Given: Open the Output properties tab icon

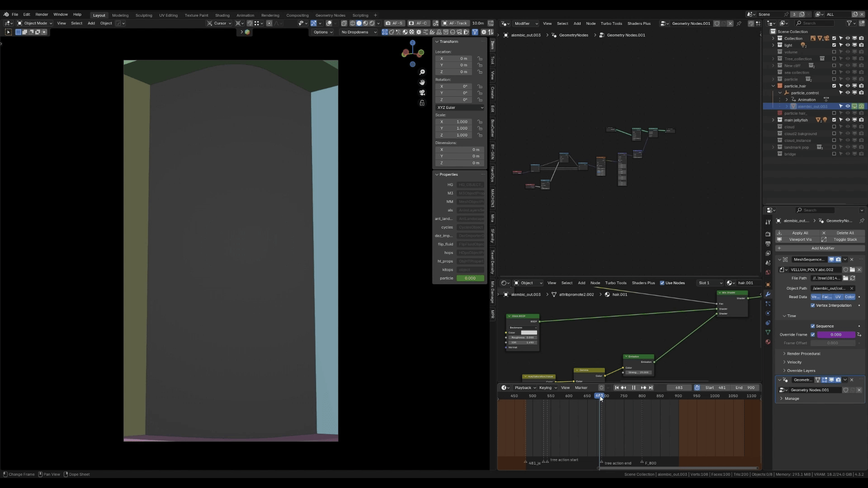Looking at the screenshot, I should coord(768,244).
